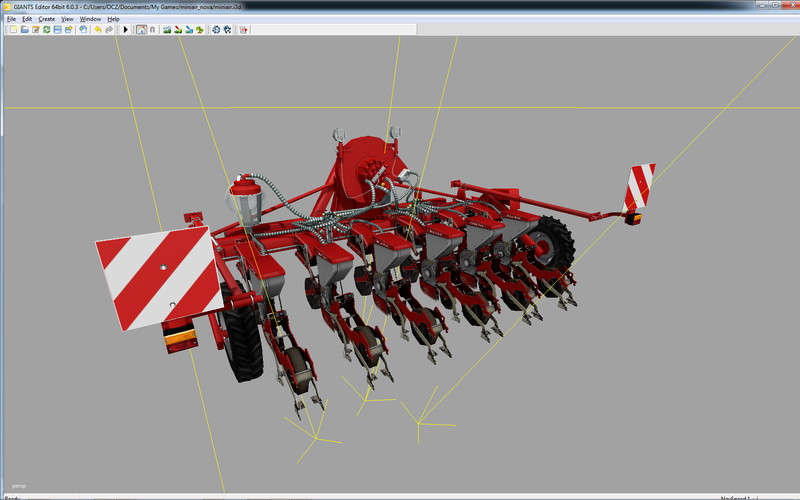Open the Create menu
Screen dimensions: 800x500
click(x=46, y=19)
